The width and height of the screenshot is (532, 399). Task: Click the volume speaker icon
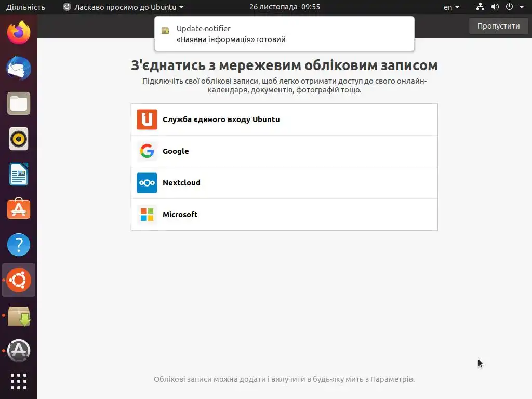495,7
